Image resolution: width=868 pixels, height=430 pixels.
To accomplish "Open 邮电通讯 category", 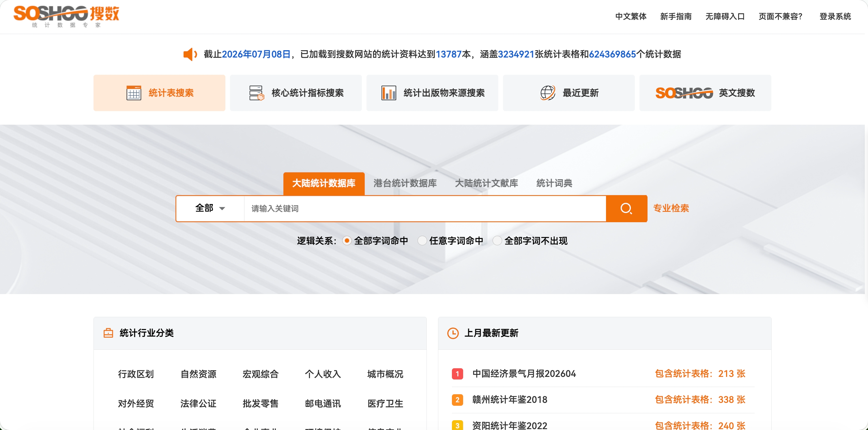I will click(323, 403).
